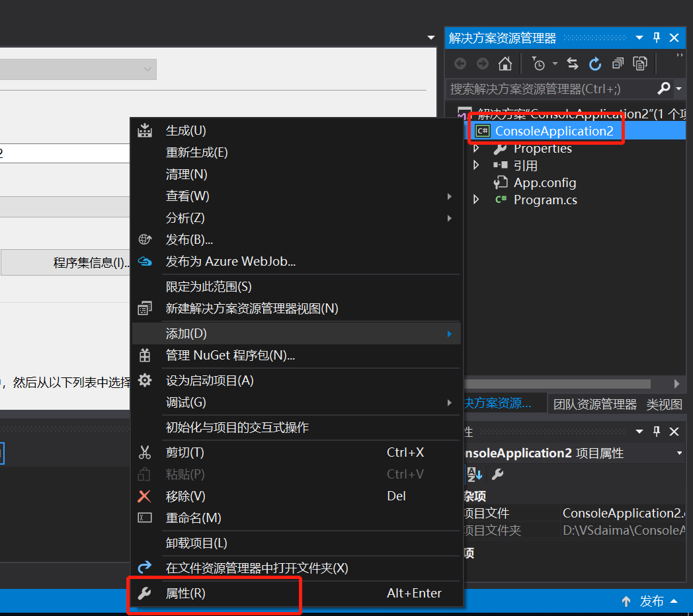Click the gear icon for startup project
The width and height of the screenshot is (693, 616).
point(145,380)
